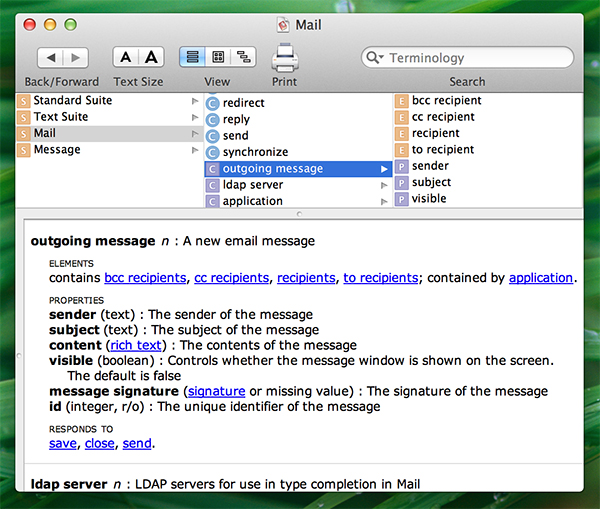
Task: Click the recipient element icon
Action: point(401,134)
